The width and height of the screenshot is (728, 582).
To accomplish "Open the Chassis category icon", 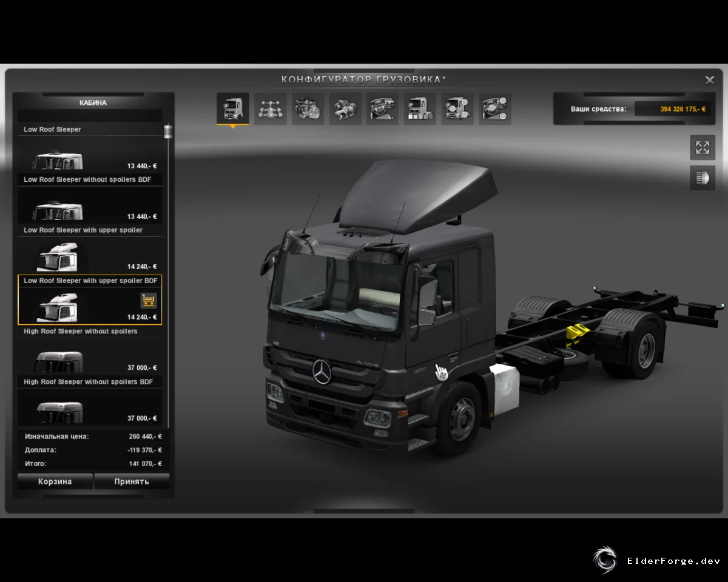I will [x=271, y=109].
